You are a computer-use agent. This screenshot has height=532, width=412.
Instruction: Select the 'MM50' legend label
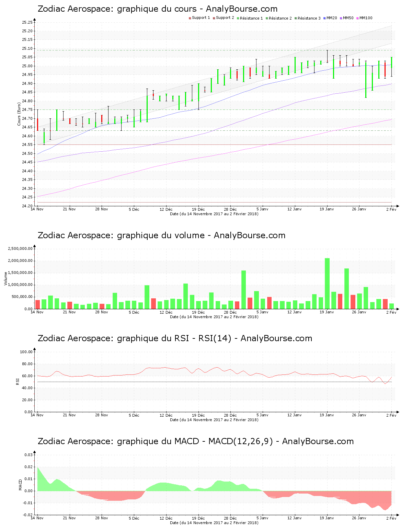pyautogui.click(x=348, y=18)
